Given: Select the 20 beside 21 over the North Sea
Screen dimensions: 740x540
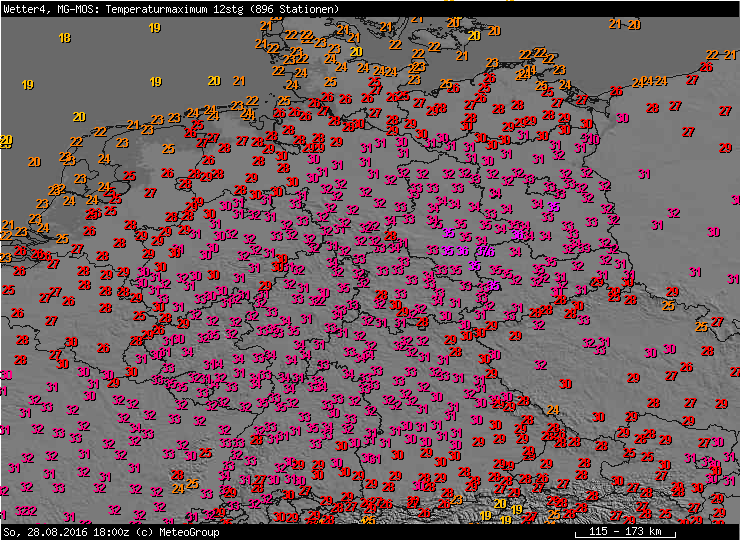Looking at the screenshot, I should (214, 81).
